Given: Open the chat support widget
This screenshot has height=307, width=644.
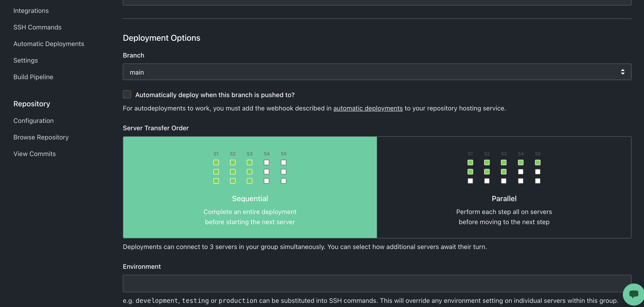Looking at the screenshot, I should (633, 295).
